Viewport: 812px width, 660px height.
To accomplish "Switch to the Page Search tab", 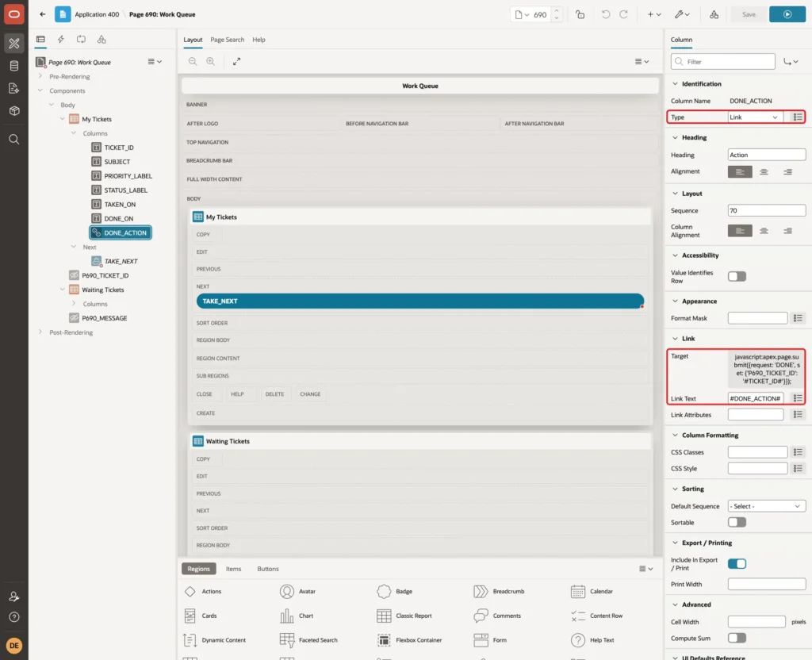I will tap(227, 40).
